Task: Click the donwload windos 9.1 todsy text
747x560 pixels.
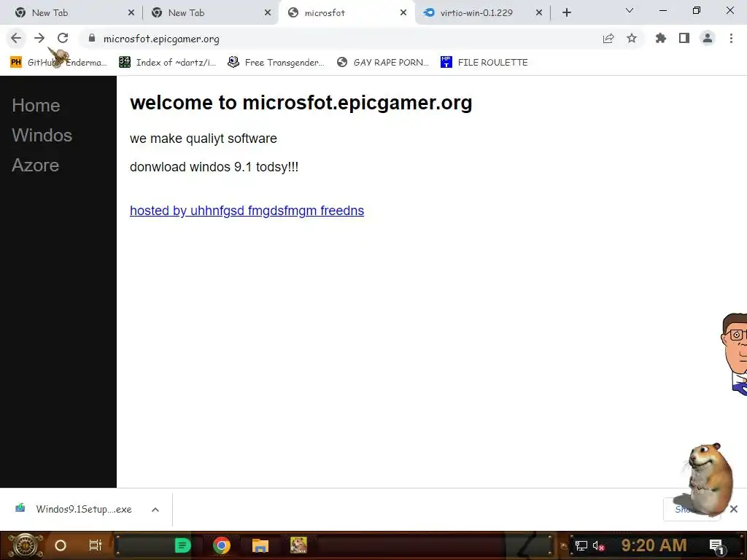Action: point(214,167)
